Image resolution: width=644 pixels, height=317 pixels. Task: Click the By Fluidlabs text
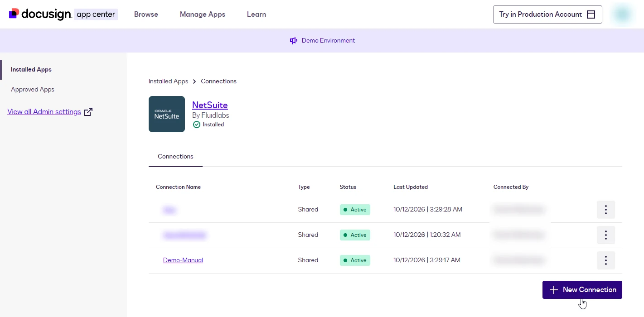(211, 115)
